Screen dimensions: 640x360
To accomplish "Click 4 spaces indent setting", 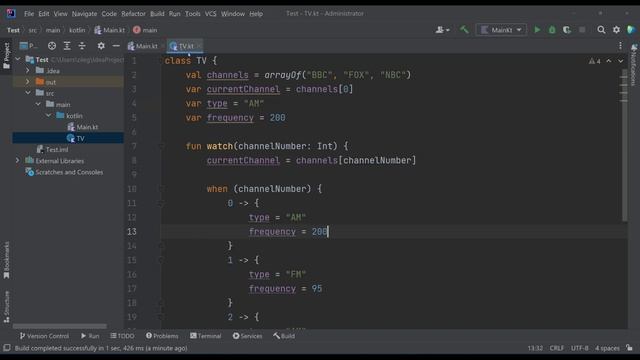I will (607, 348).
